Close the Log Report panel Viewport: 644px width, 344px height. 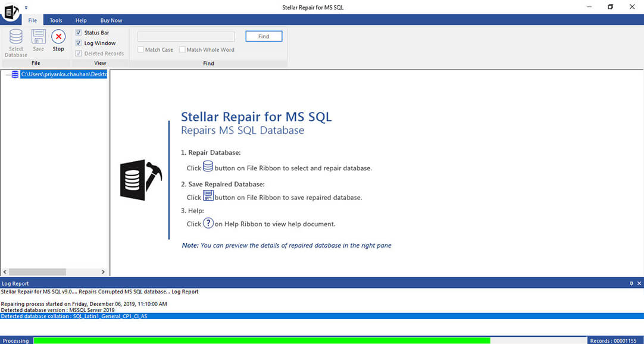point(638,284)
